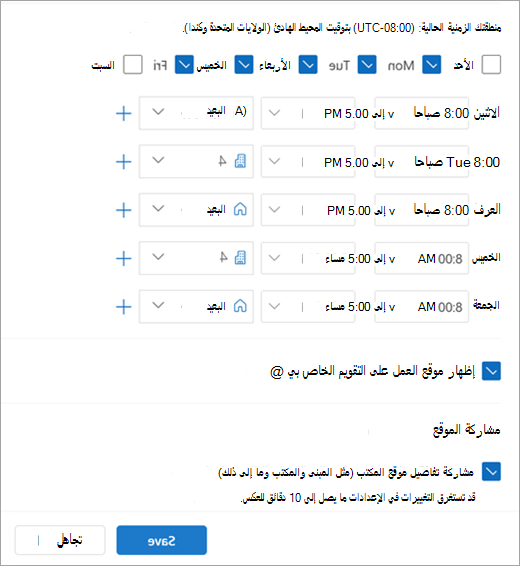520x566 pixels.
Task: Add a time slot to الجمعة row
Action: click(123, 307)
